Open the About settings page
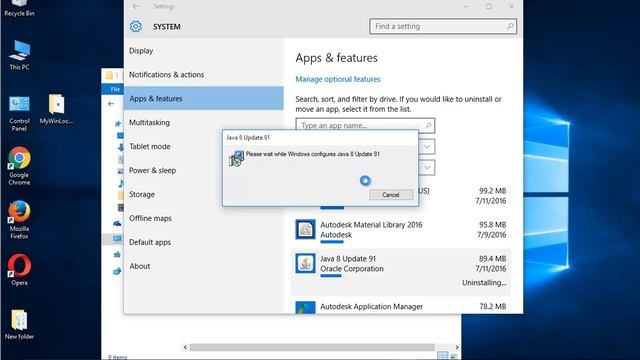The image size is (640, 360). pyautogui.click(x=203, y=266)
